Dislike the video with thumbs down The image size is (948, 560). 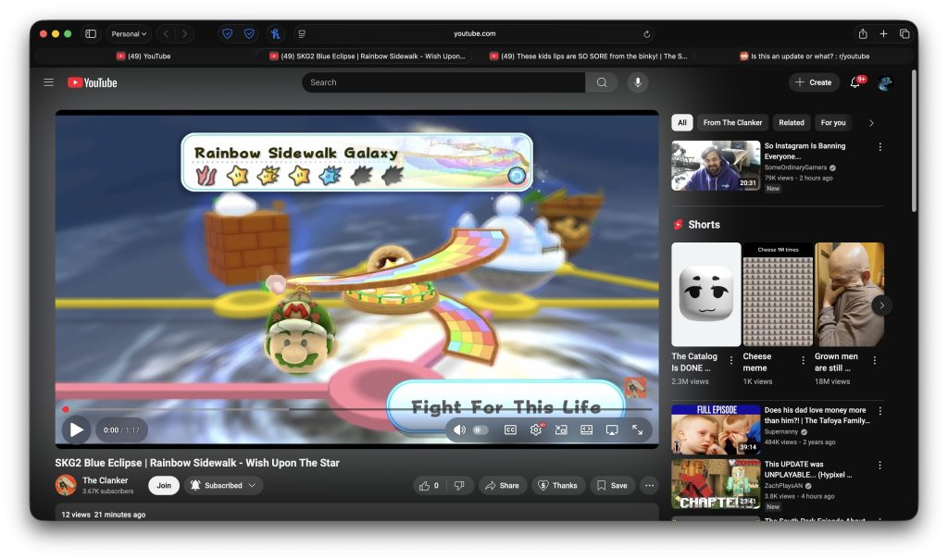[x=459, y=485]
